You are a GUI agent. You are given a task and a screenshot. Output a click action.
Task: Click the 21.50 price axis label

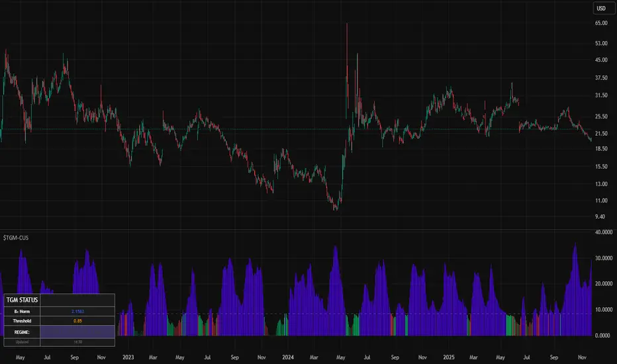pyautogui.click(x=601, y=134)
